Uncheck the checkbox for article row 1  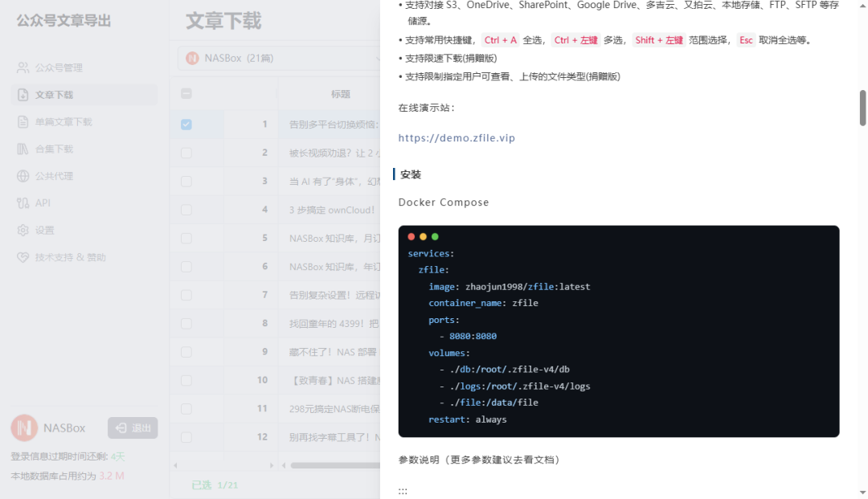pos(186,125)
